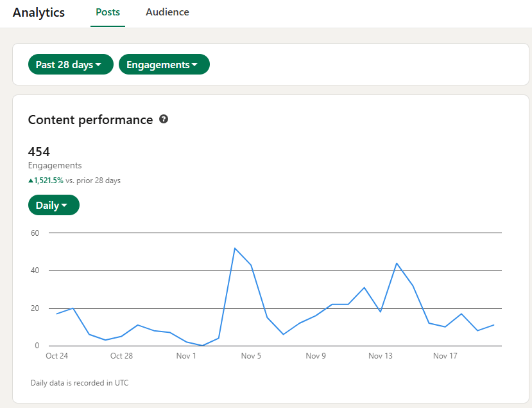Click the Analytics page heading
Screen dimensions: 532x408
pyautogui.click(x=39, y=12)
